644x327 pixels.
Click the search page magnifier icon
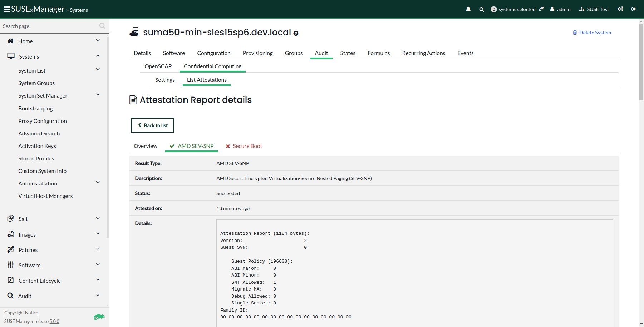pos(102,26)
